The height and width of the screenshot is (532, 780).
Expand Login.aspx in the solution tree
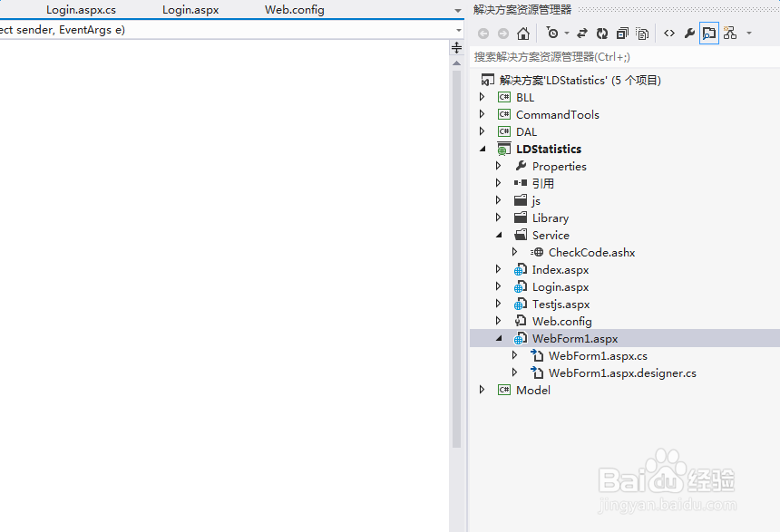[x=499, y=286]
